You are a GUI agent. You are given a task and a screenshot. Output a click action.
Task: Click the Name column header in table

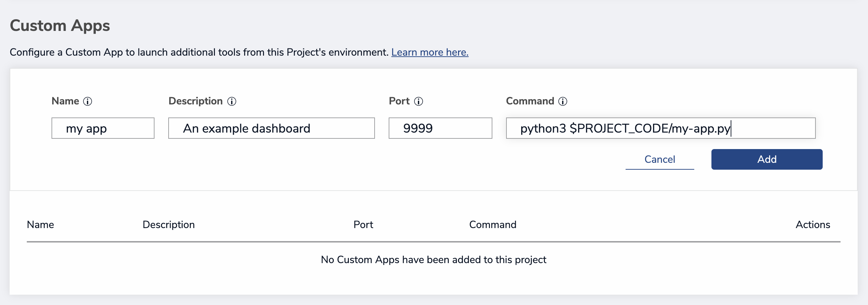[x=41, y=225]
